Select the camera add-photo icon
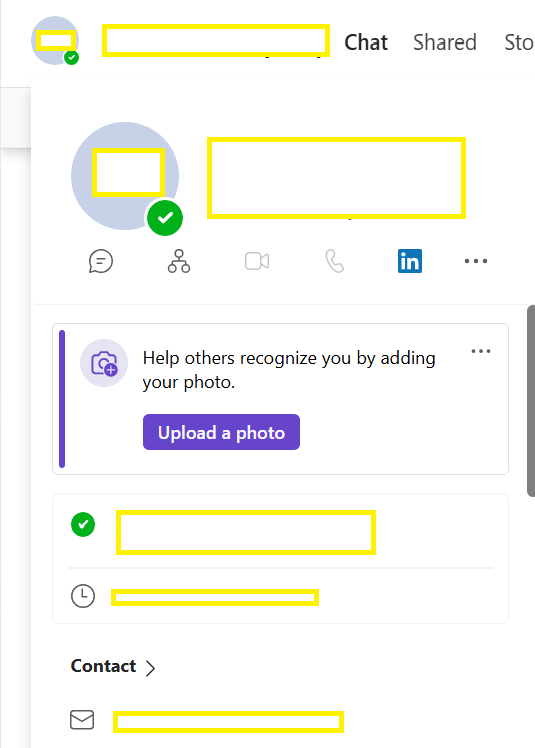This screenshot has height=748, width=535. click(104, 363)
